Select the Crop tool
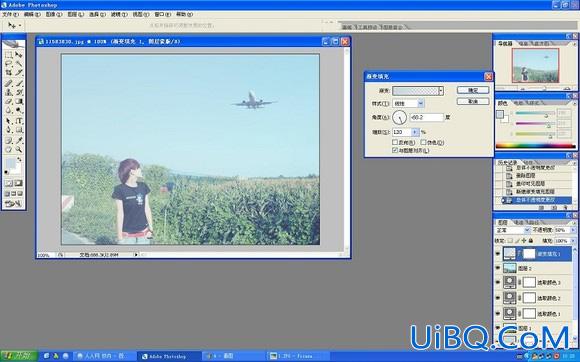This screenshot has width=580, height=362. [9, 73]
